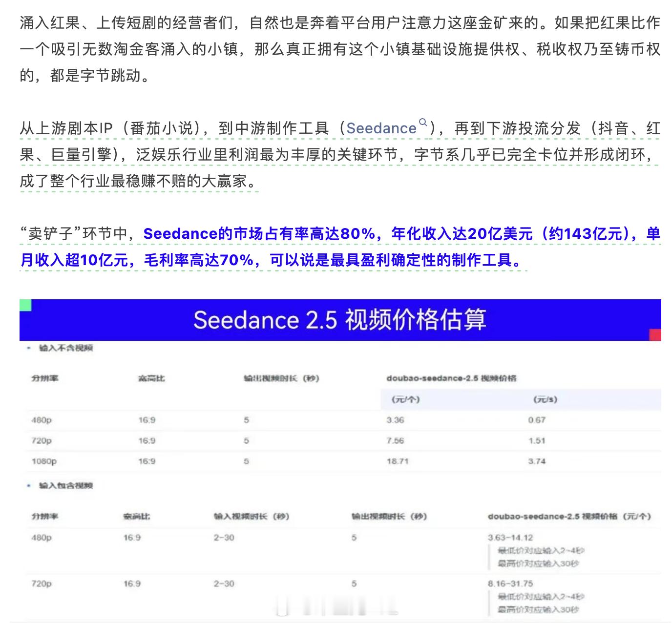Click the 8.16-31.75 price range cell
The height and width of the screenshot is (623, 672).
click(x=510, y=583)
